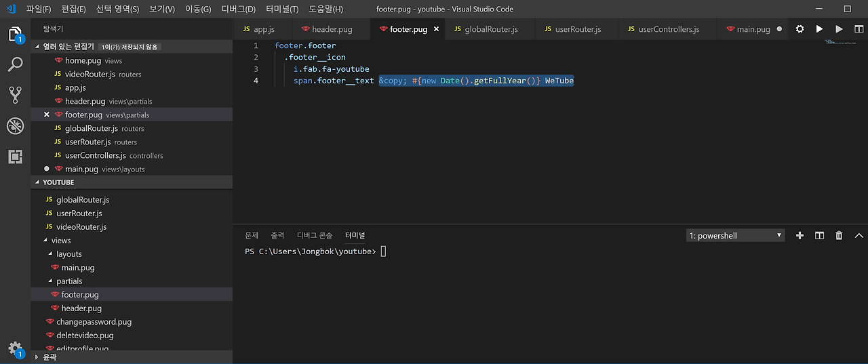This screenshot has height=364, width=868.
Task: Open the Debug view in activity bar
Action: 15,125
